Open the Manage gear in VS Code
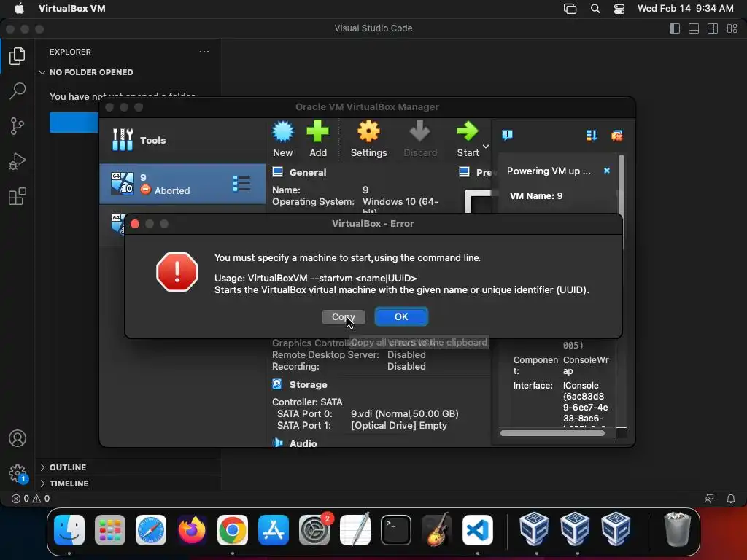This screenshot has height=560, width=747. pos(18,473)
